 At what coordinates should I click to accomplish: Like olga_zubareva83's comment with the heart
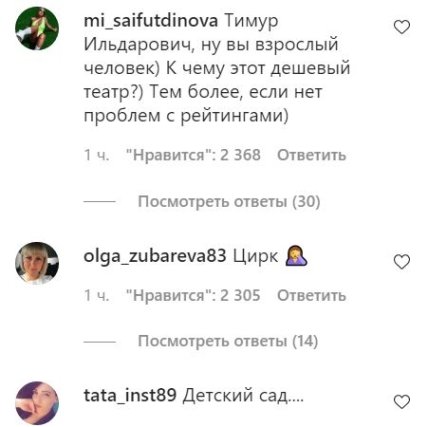pyautogui.click(x=402, y=262)
